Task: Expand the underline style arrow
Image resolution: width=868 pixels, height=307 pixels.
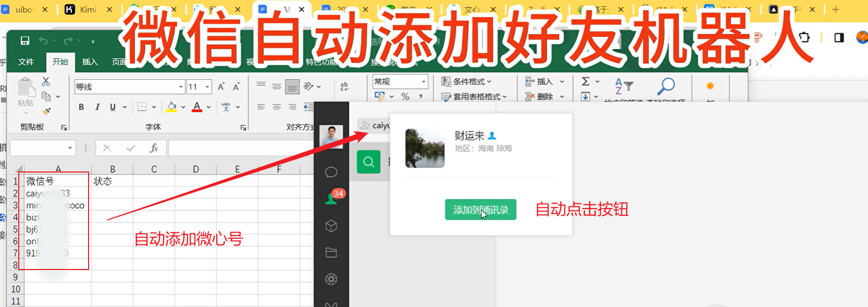Action: click(x=125, y=107)
